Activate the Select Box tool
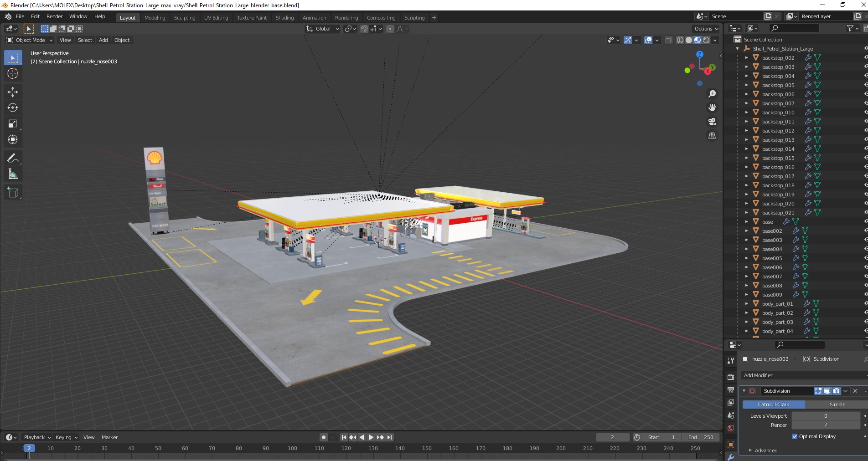The width and height of the screenshot is (868, 461). point(13,57)
